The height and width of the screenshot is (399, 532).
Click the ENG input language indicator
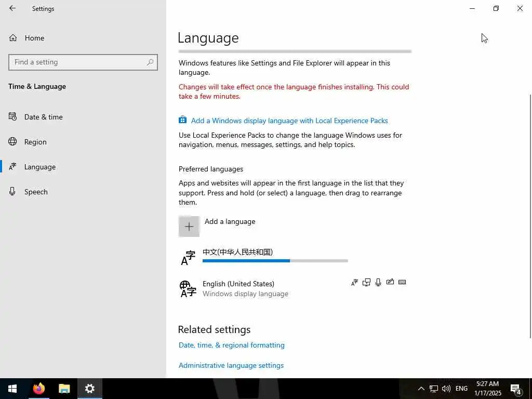click(x=461, y=389)
